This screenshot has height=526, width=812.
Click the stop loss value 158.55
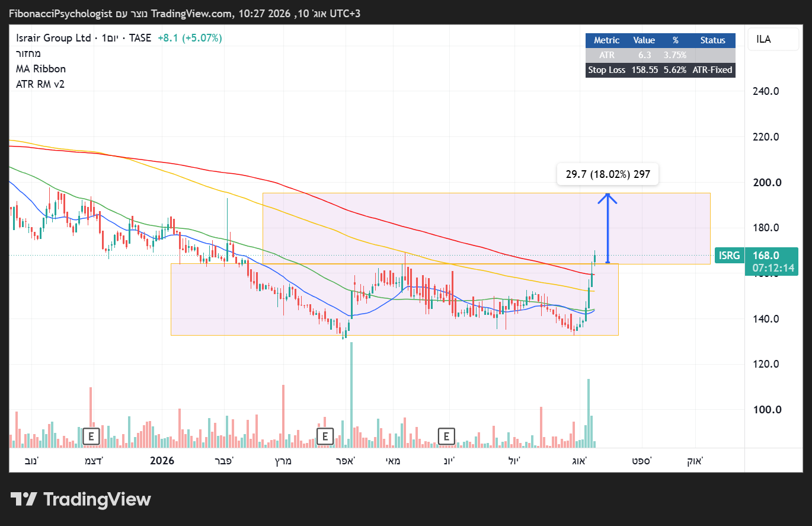pos(644,70)
